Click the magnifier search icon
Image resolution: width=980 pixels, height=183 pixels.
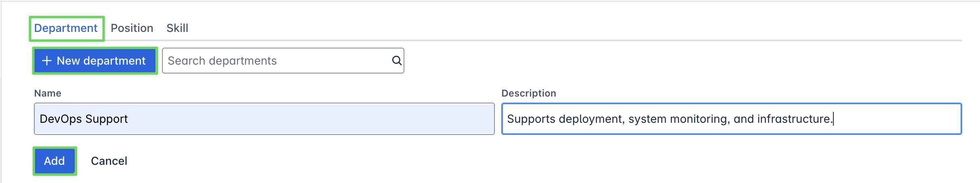click(397, 61)
